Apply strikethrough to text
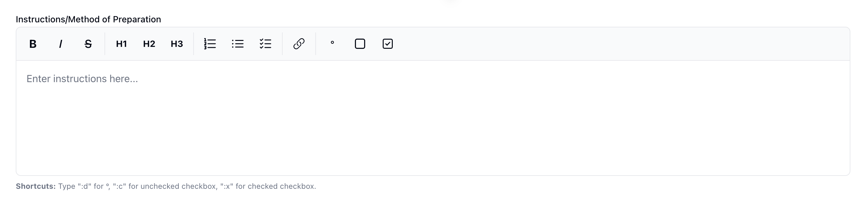The image size is (868, 202). (x=88, y=44)
